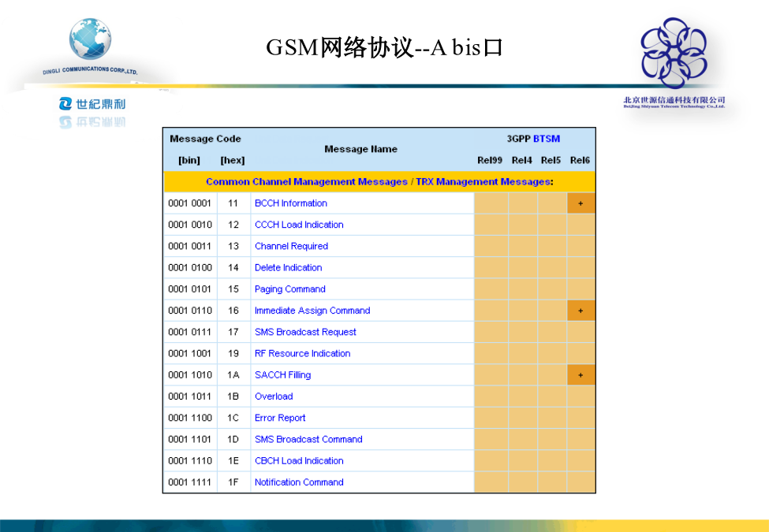Open the SMS Broadcast Request link
Screen dimensions: 769x532
[x=305, y=332]
